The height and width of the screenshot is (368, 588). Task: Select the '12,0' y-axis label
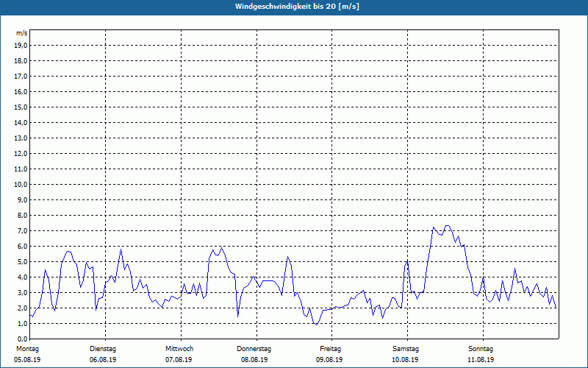click(x=21, y=154)
